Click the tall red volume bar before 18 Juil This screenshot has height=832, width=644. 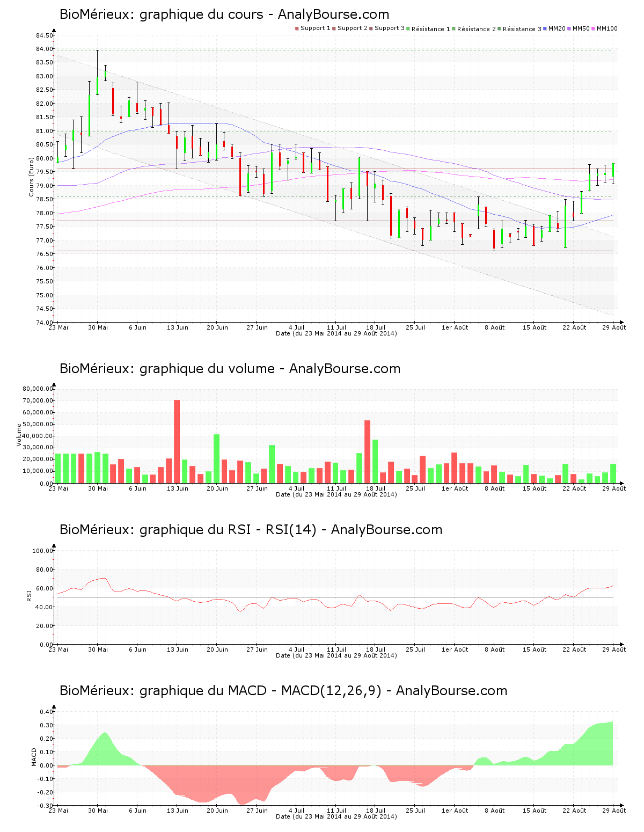367,451
